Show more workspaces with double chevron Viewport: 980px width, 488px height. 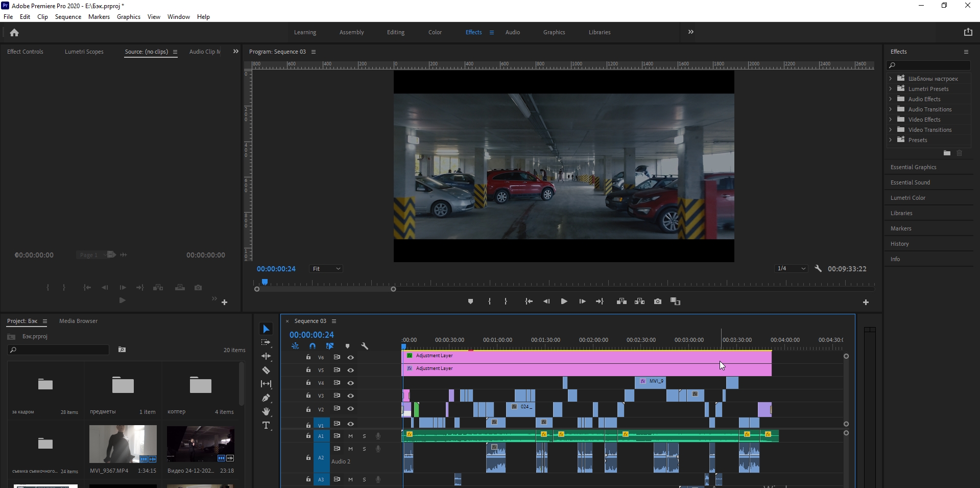[690, 32]
